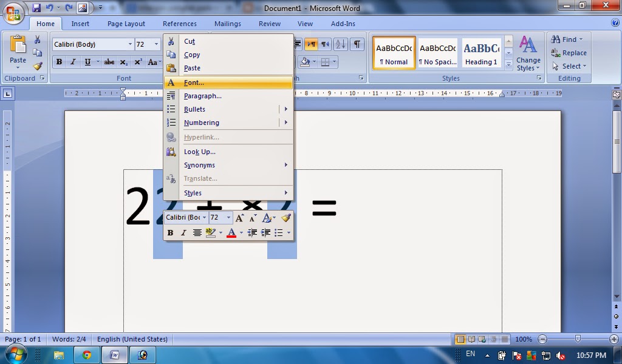Apply Subscript formatting

coord(124,62)
